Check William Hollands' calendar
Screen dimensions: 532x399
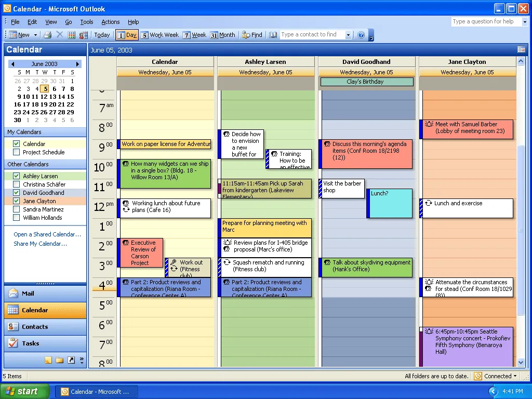[x=16, y=218]
